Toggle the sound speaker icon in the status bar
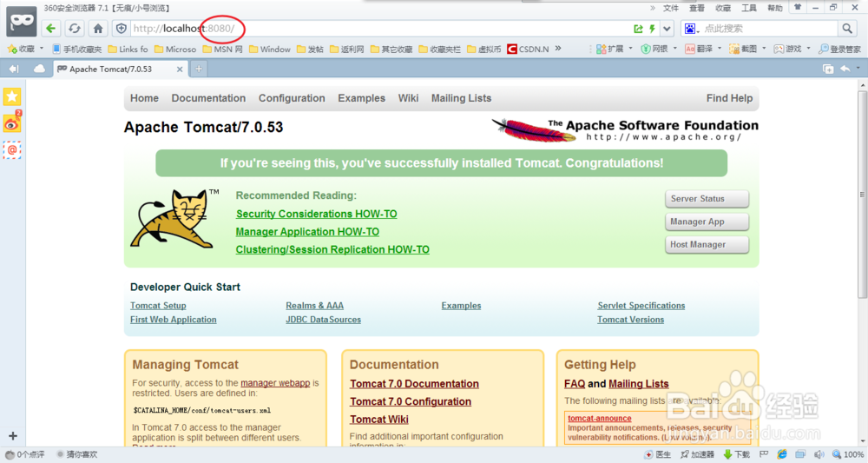The image size is (868, 463). 819,454
